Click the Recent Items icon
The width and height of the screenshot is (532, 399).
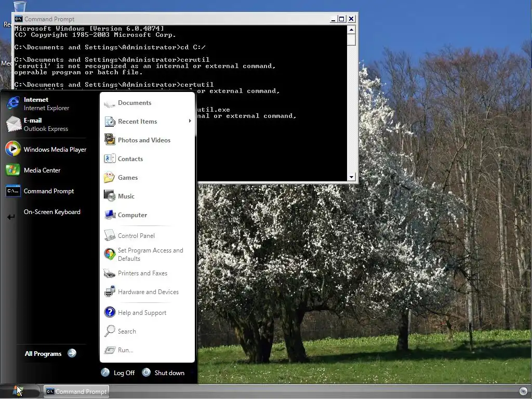[110, 122]
